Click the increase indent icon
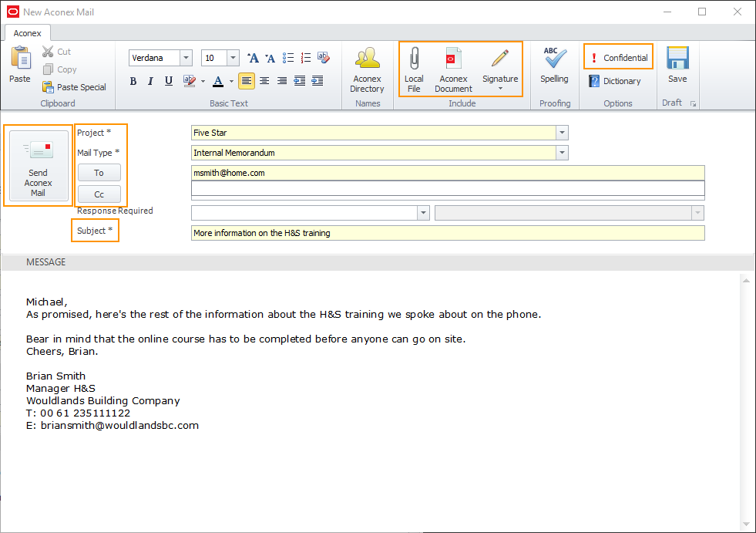This screenshot has width=756, height=533. point(318,81)
